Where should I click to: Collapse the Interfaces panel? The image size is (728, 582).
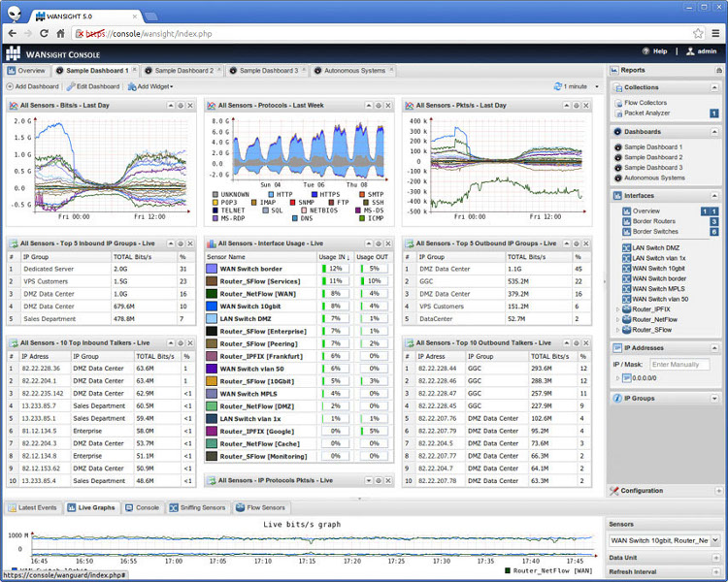point(714,196)
